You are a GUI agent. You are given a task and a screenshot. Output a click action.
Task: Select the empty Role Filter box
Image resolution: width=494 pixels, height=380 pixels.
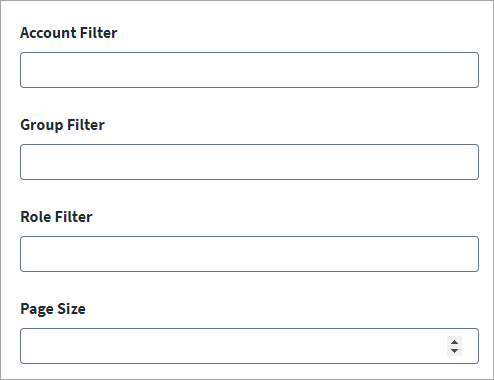pos(249,254)
